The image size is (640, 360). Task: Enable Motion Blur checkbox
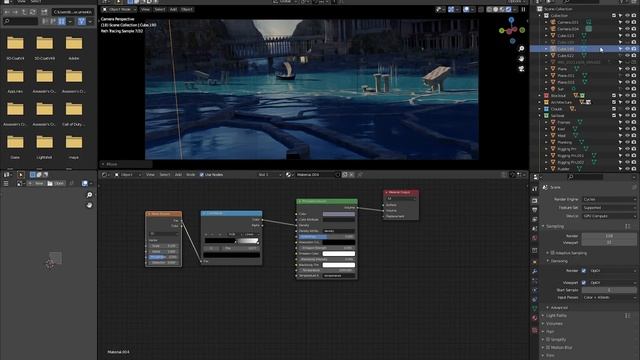pos(548,348)
